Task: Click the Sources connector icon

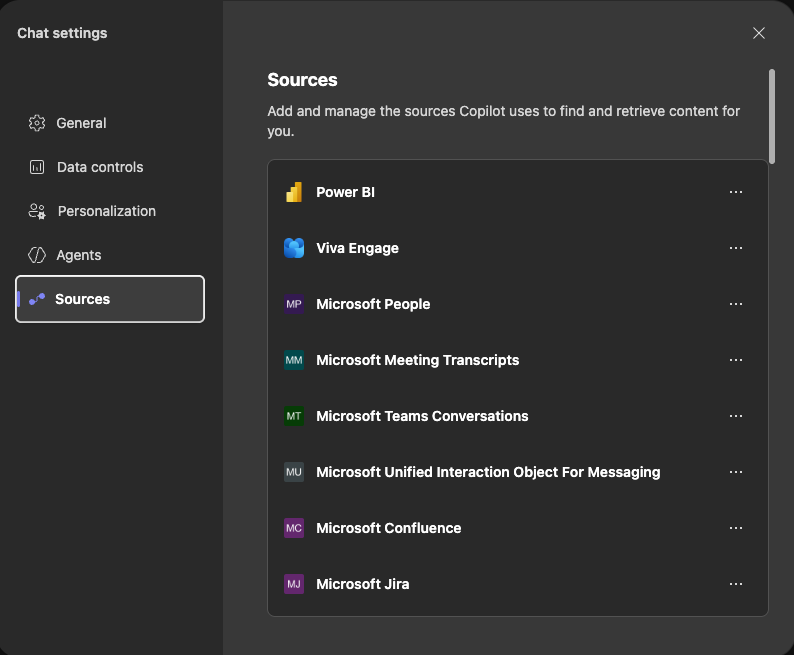Action: (x=37, y=299)
